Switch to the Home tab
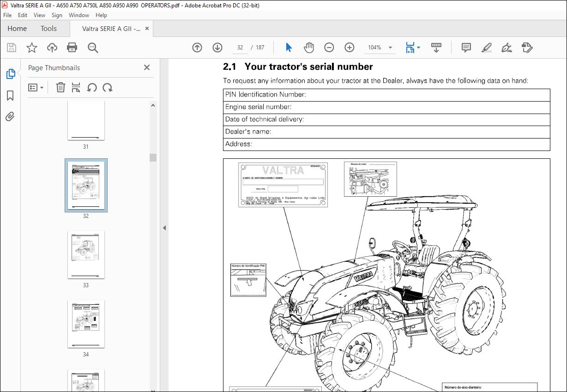Screen dimensions: 567x392 click(17, 29)
